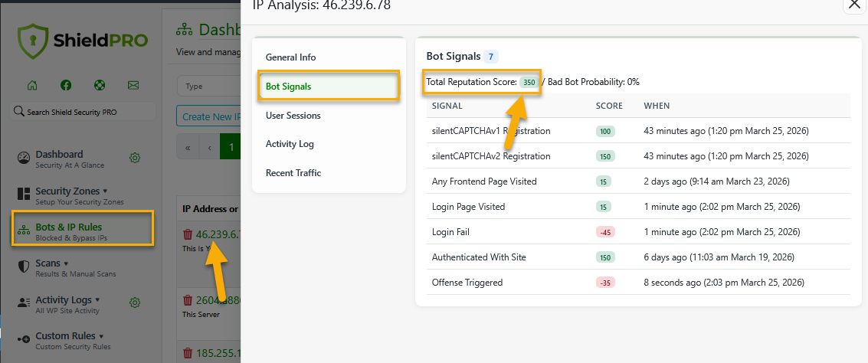Click the Security Zones grid icon
The width and height of the screenshot is (868, 363).
23,195
